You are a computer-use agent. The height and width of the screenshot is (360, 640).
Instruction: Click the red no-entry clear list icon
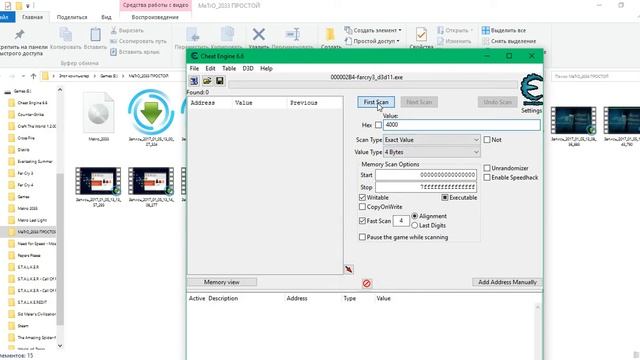coord(367,283)
